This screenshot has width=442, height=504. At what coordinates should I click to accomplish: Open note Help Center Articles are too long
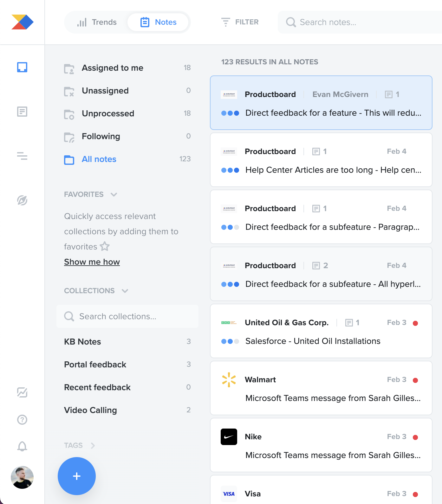click(x=321, y=160)
